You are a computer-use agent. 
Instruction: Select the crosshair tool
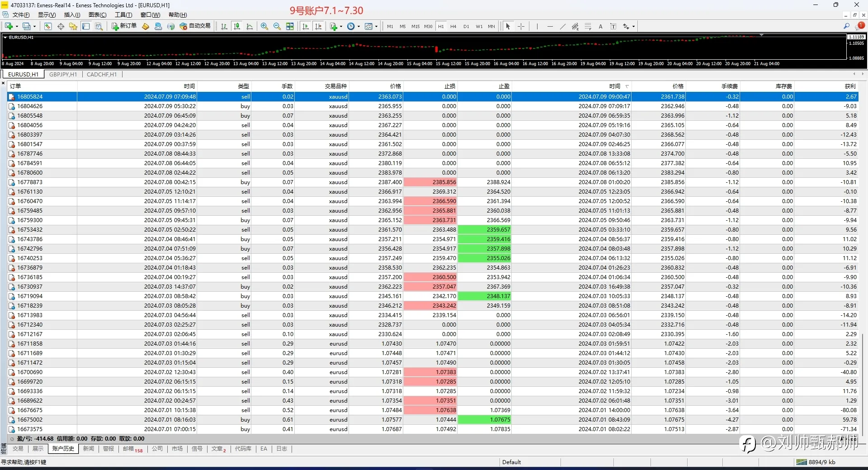(x=521, y=26)
